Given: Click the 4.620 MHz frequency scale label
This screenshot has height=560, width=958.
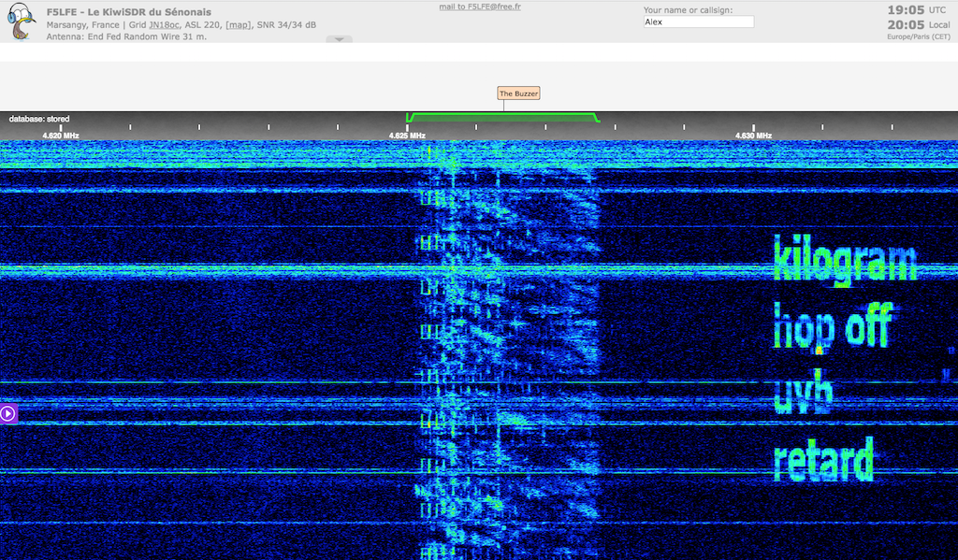Looking at the screenshot, I should pyautogui.click(x=61, y=136).
